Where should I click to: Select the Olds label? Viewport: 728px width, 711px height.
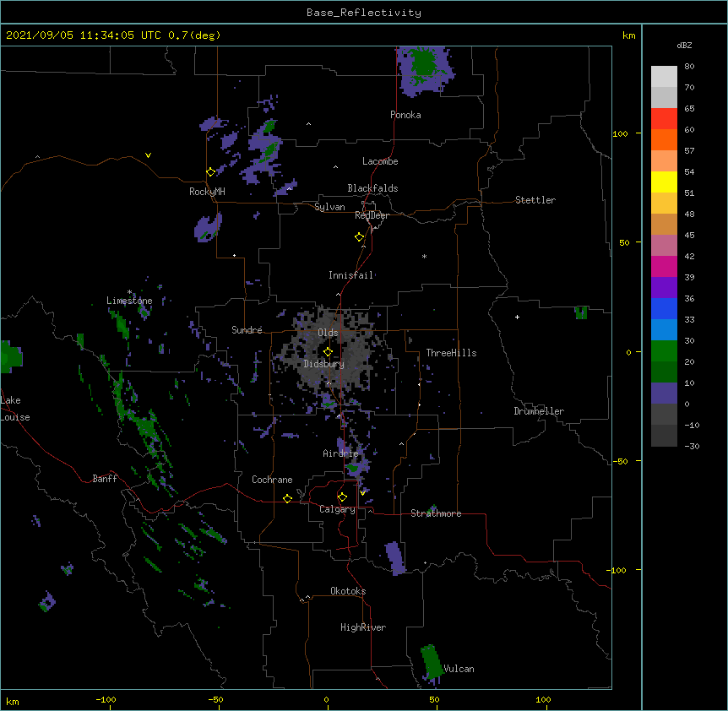[x=328, y=333]
